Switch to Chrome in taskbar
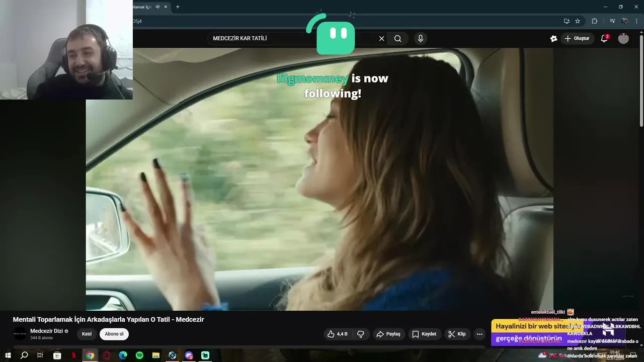The height and width of the screenshot is (362, 644). pos(90,355)
